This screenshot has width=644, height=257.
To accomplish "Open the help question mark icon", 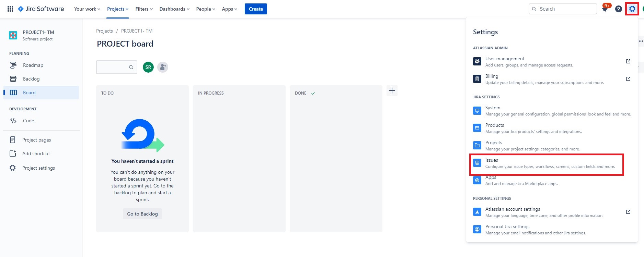I will click(x=618, y=9).
